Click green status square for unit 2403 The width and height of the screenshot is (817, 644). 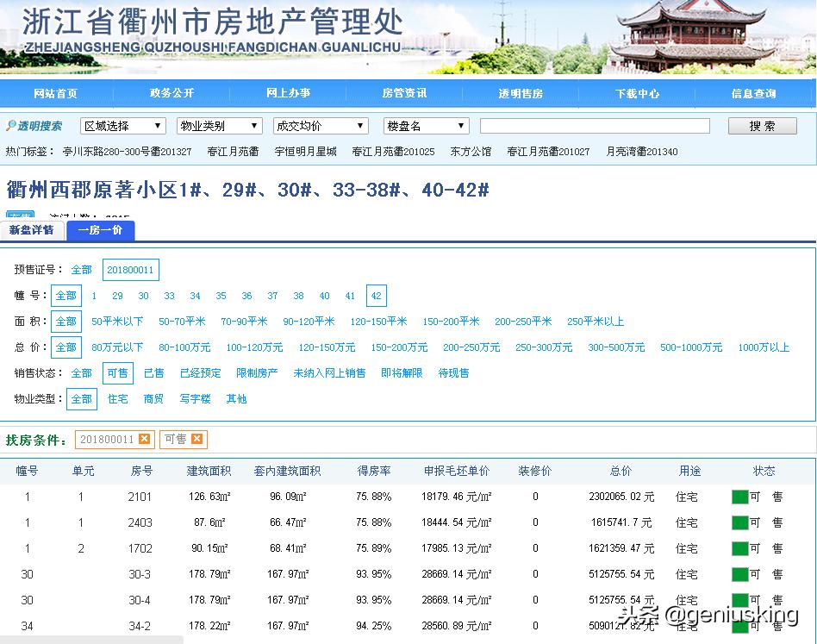(x=739, y=522)
